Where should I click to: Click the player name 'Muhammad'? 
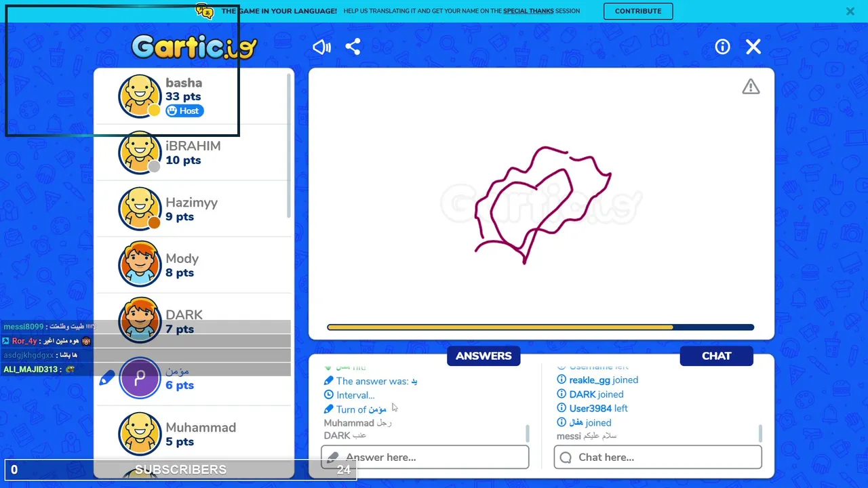click(x=201, y=427)
